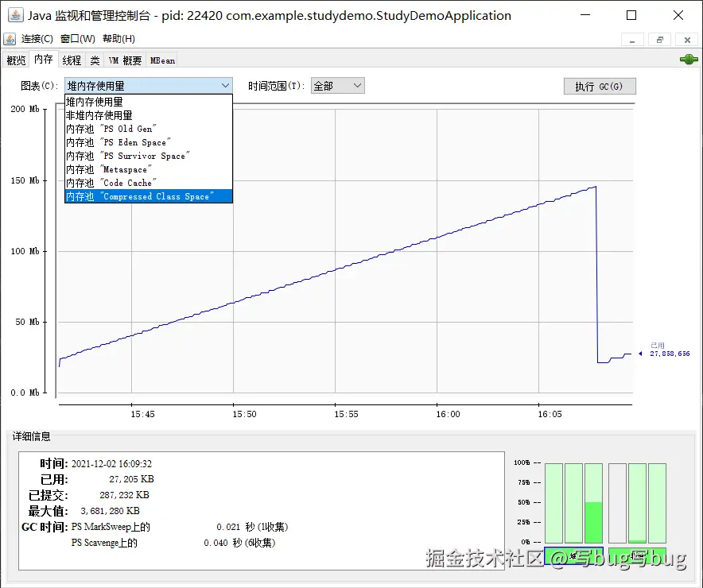Image resolution: width=703 pixels, height=588 pixels.
Task: Click the last non-heap pool bar
Action: tap(657, 503)
